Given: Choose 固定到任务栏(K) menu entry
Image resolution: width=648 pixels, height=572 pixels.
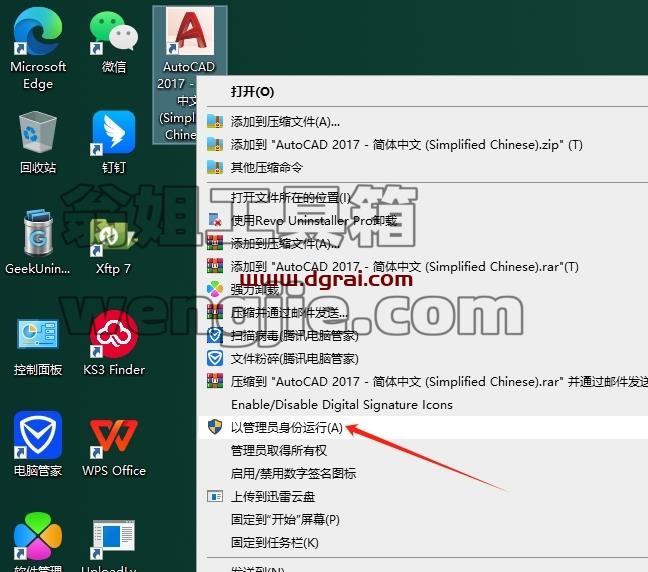Looking at the screenshot, I should point(422,543).
